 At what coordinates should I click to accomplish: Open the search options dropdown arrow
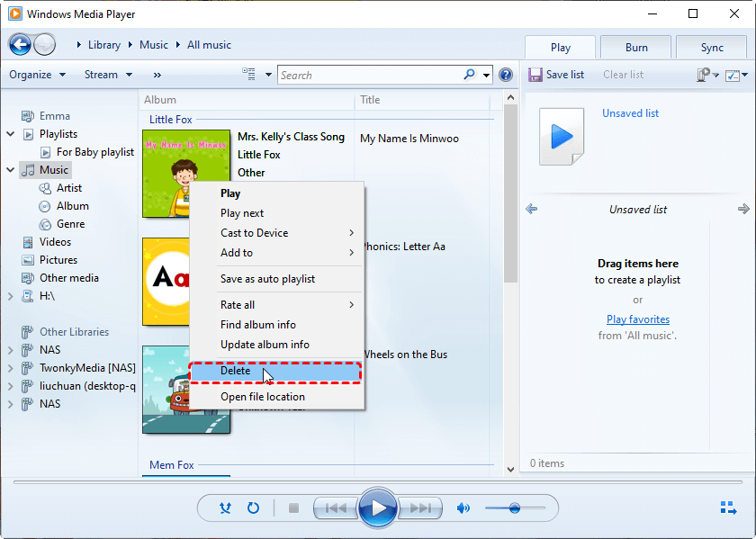[486, 75]
